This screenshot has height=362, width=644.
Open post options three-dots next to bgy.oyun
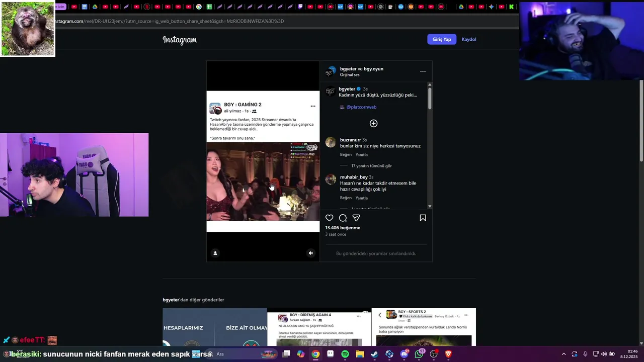[423, 71]
